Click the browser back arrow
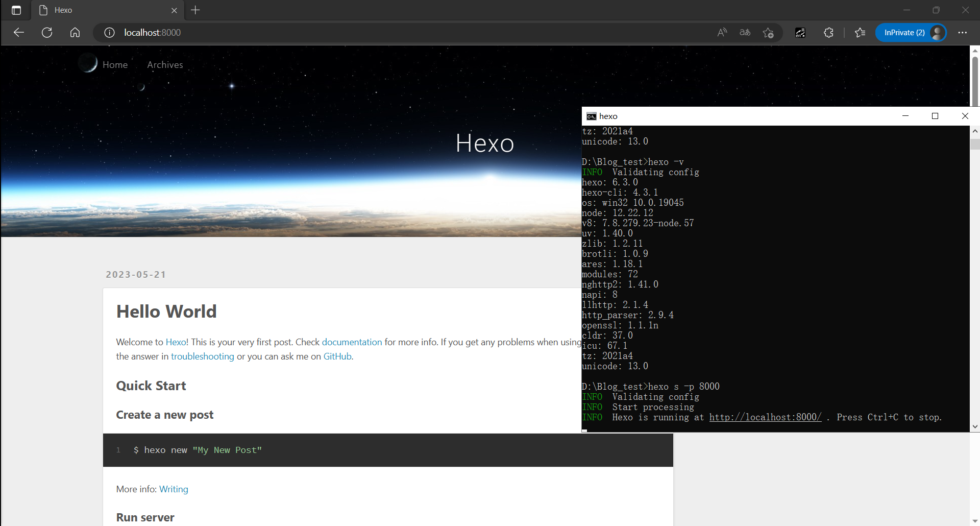This screenshot has height=526, width=980. [19, 33]
